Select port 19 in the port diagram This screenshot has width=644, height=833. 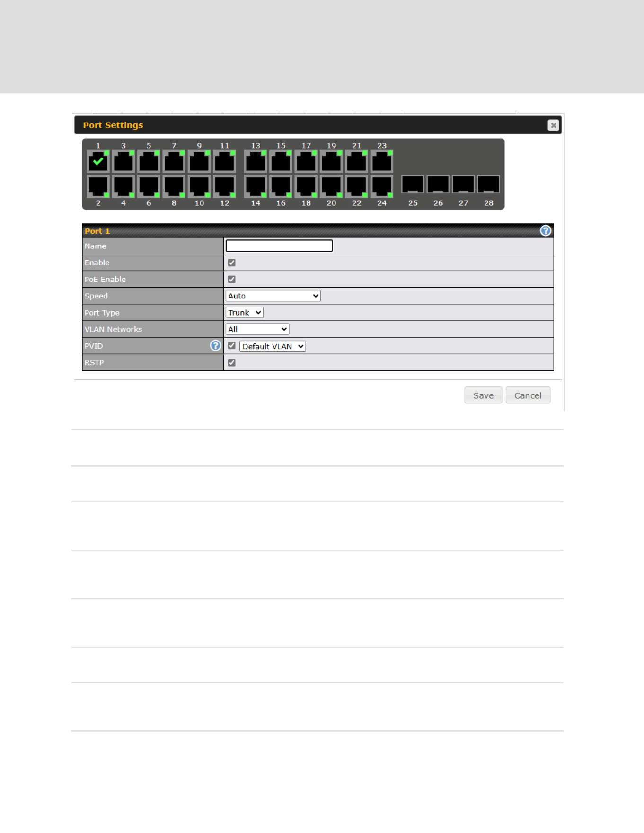(331, 162)
